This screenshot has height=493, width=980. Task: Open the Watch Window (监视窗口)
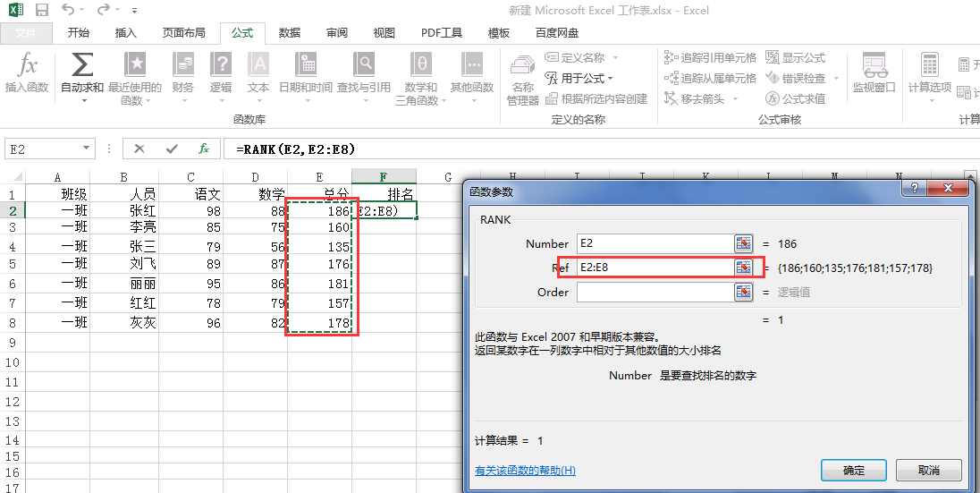point(874,73)
